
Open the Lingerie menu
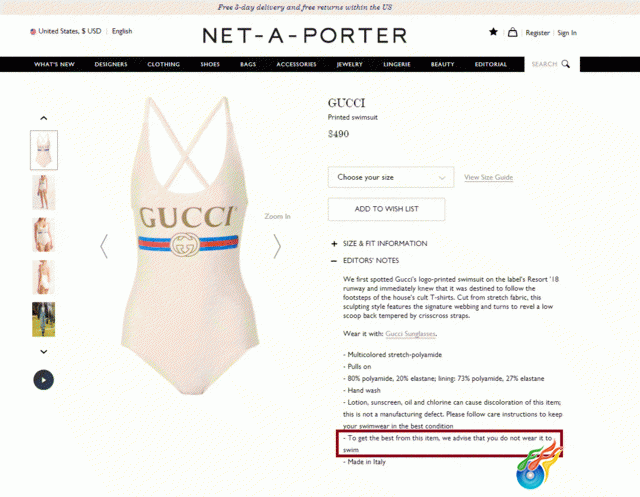(397, 64)
